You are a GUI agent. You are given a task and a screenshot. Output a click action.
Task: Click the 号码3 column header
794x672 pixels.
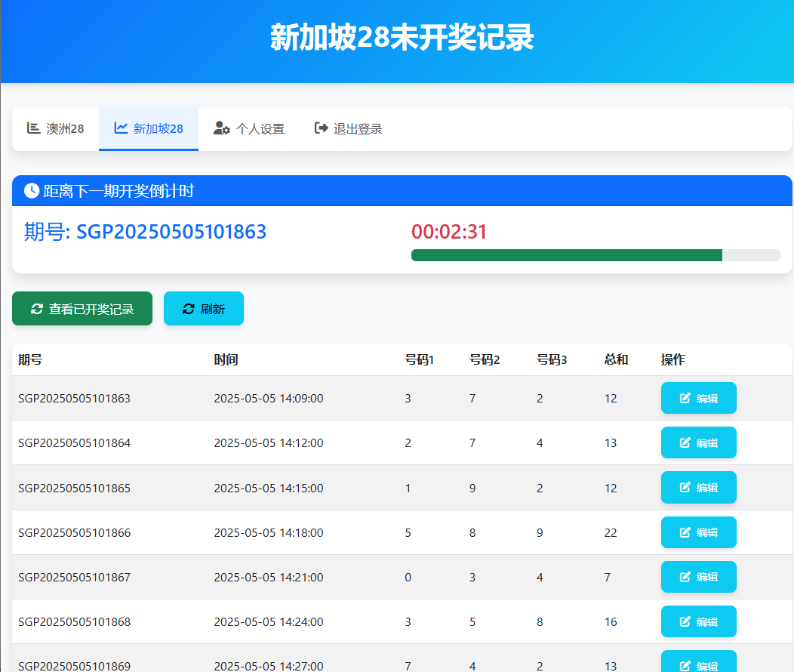coord(552,359)
